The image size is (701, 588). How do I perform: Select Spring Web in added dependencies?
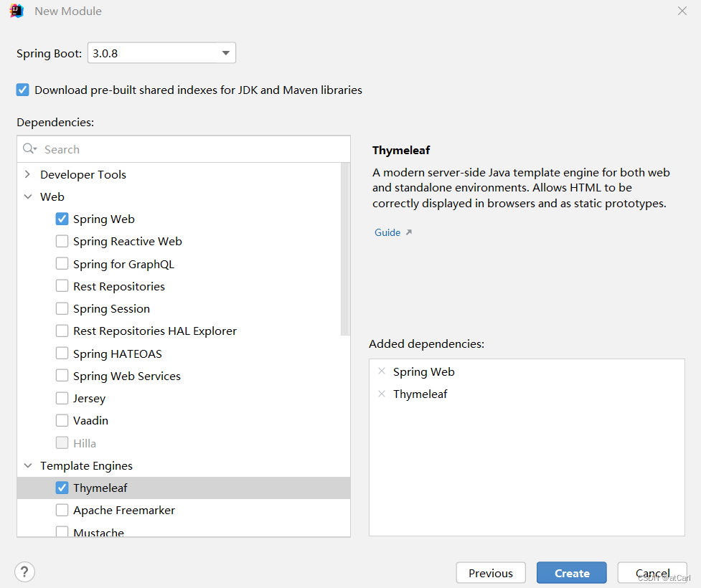[423, 371]
